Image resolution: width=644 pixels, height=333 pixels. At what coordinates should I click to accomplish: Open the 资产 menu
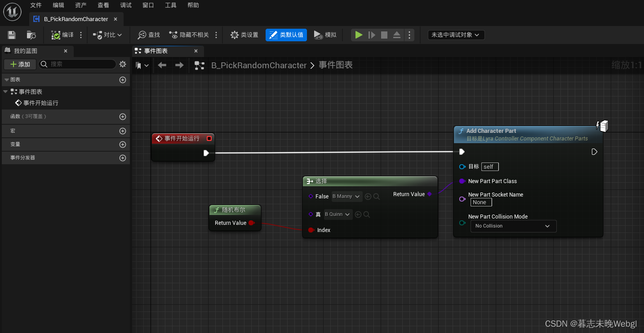tap(81, 5)
